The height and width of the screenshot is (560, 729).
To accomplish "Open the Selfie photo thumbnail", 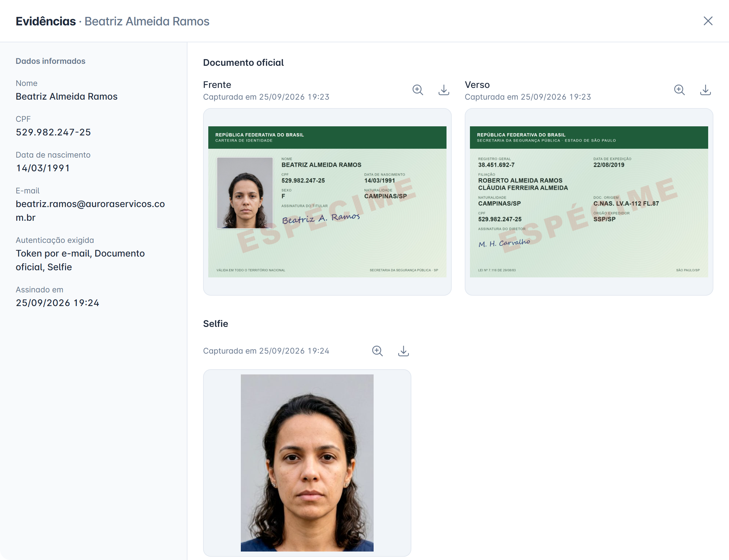I will [x=307, y=463].
